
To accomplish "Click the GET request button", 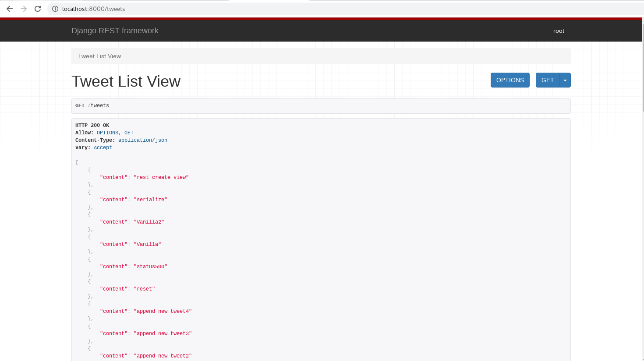I will (x=548, y=80).
